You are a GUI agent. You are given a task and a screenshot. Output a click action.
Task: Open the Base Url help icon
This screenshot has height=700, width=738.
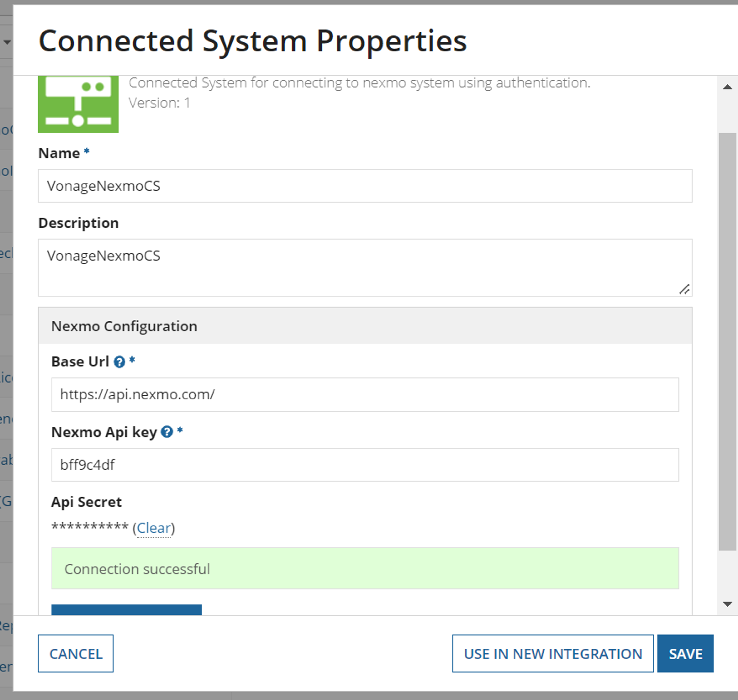(119, 362)
